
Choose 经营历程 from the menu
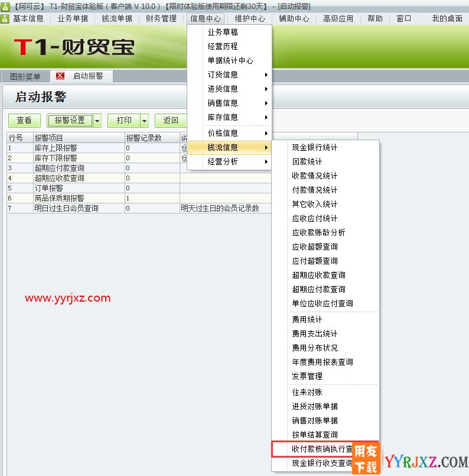[x=230, y=47]
